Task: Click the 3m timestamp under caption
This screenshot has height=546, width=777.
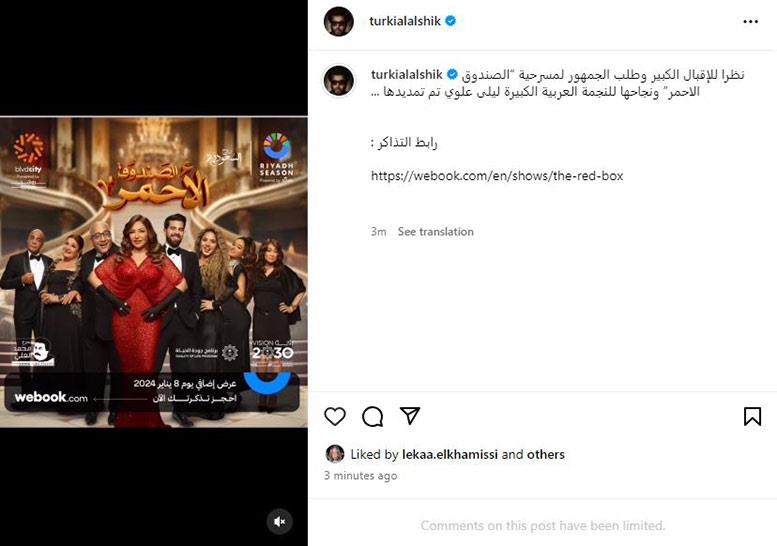Action: point(379,231)
